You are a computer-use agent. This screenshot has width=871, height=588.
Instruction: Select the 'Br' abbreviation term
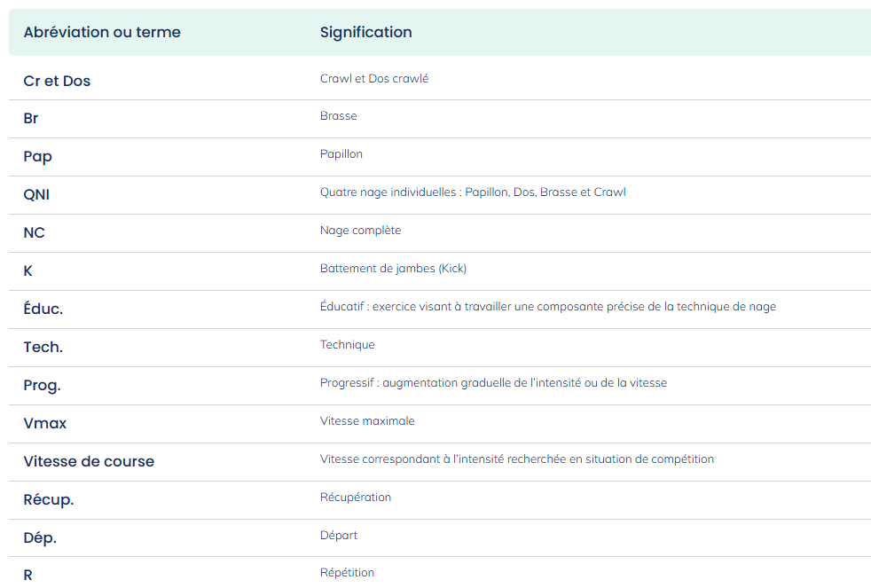[x=30, y=118]
